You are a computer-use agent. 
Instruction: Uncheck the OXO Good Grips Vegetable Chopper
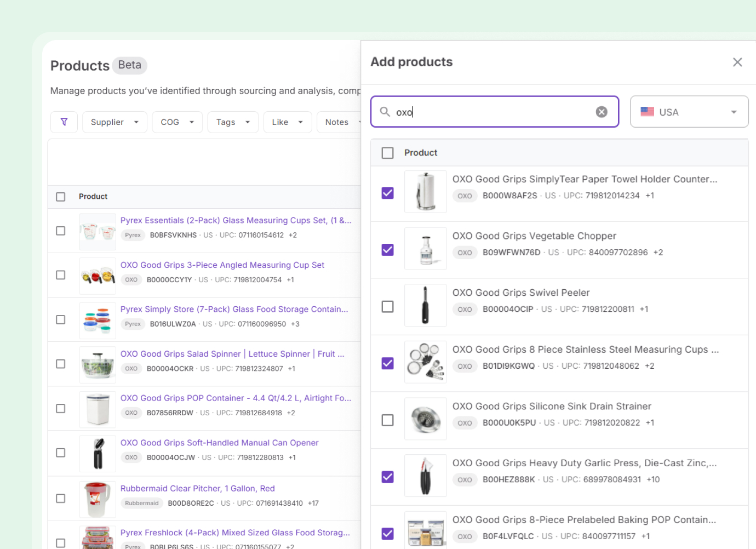click(x=387, y=249)
